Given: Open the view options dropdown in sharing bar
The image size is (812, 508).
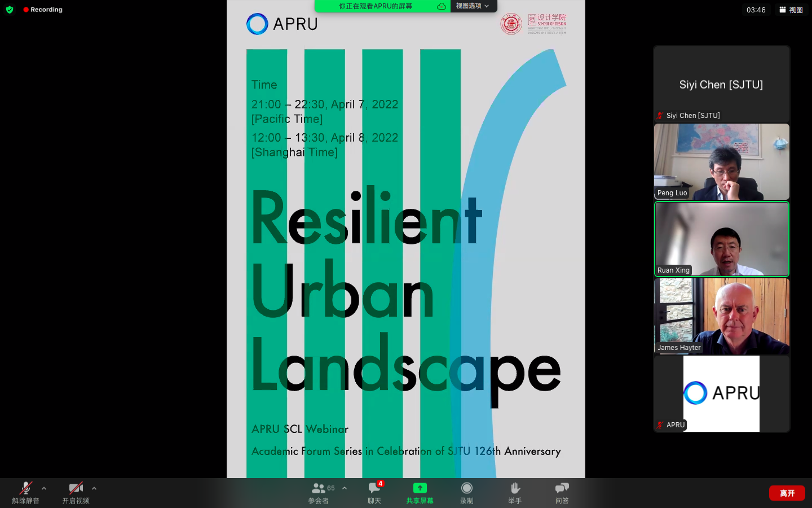Looking at the screenshot, I should [473, 6].
